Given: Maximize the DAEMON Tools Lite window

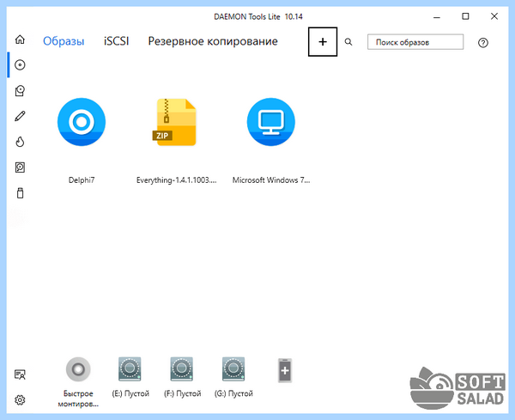Looking at the screenshot, I should pos(465,16).
